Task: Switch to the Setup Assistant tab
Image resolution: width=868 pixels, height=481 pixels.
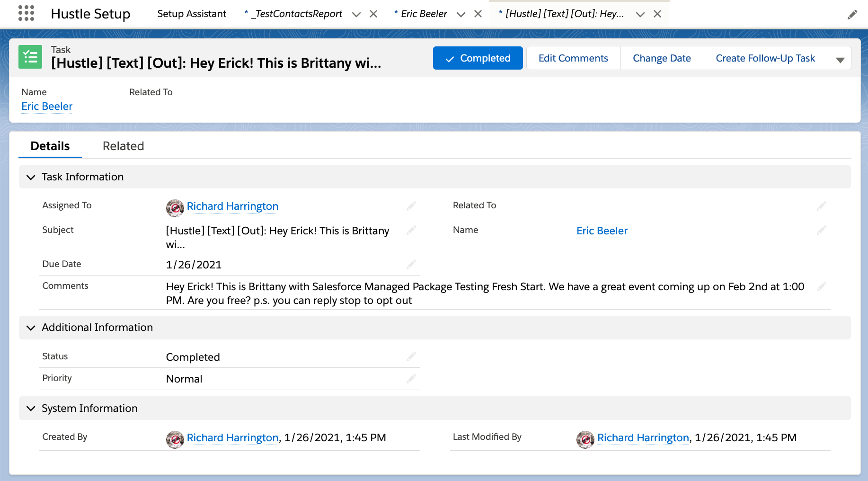Action: (192, 14)
